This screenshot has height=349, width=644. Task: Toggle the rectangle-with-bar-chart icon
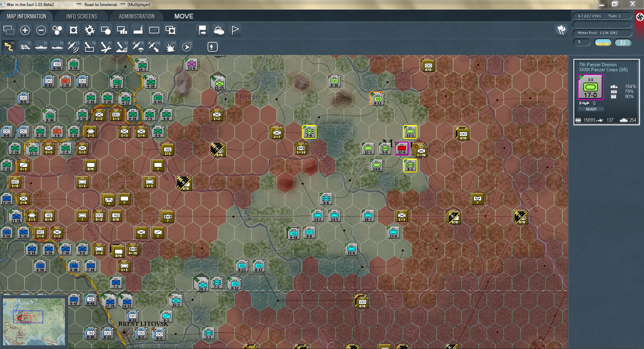122,30
